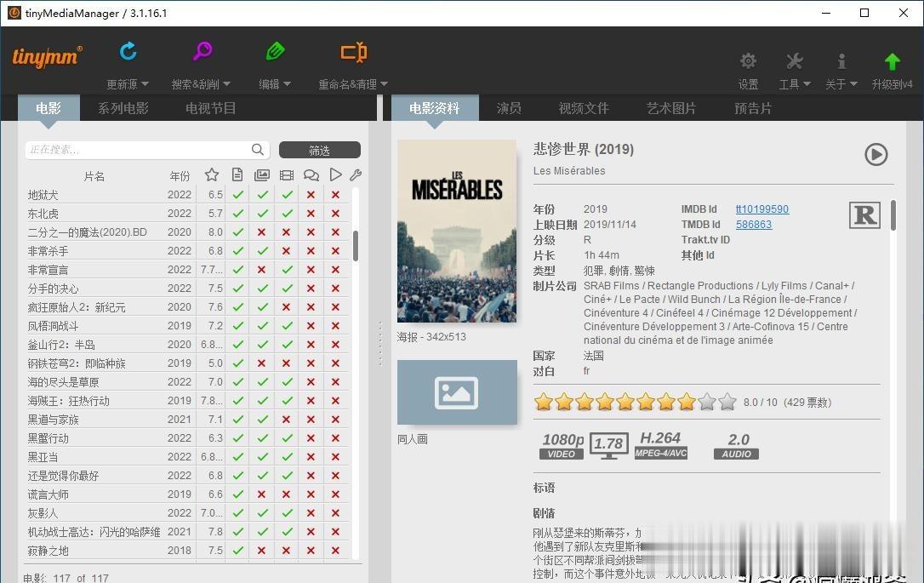Click the orange rename & cleanup icon
Viewport: 924px width, 583px height.
(354, 53)
